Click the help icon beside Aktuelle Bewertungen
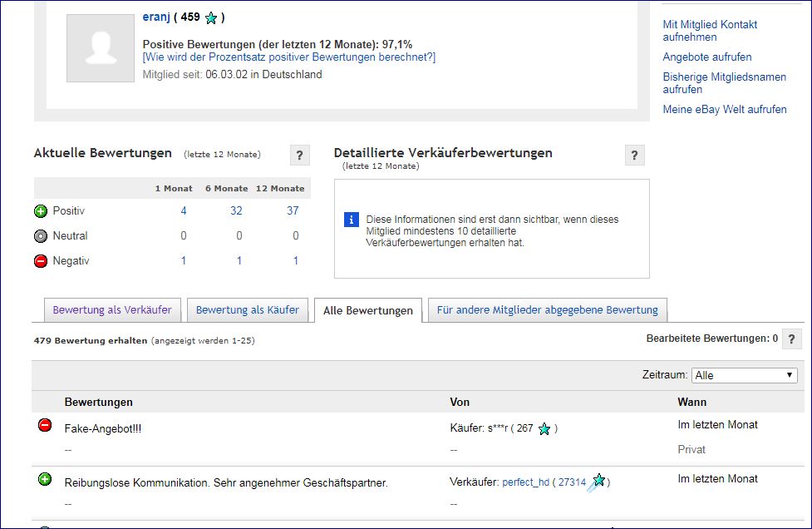The width and height of the screenshot is (812, 529). 300,155
